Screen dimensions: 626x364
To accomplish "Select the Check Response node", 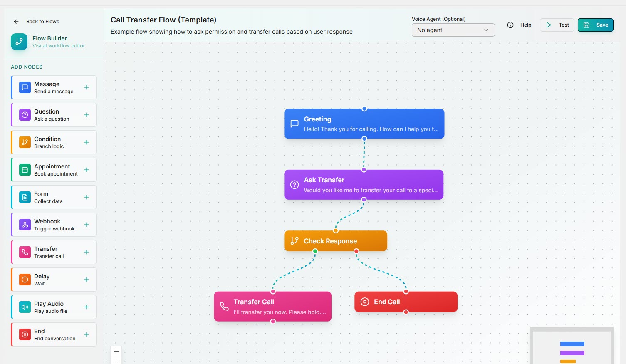I will click(x=335, y=240).
